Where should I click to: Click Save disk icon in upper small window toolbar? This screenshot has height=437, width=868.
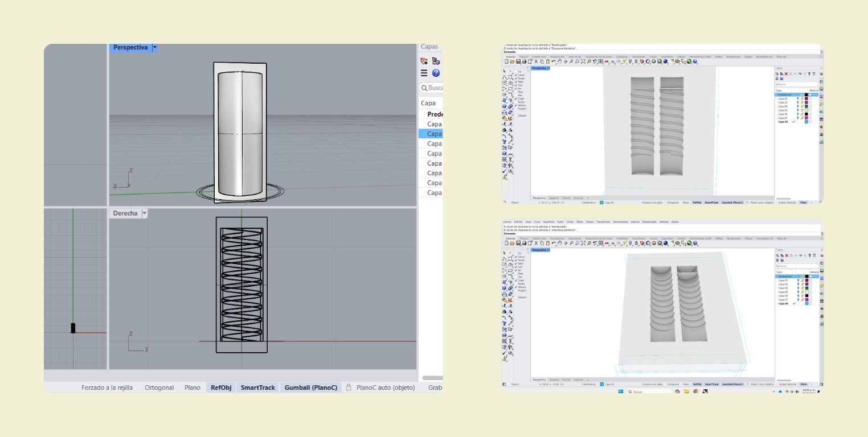(x=518, y=61)
